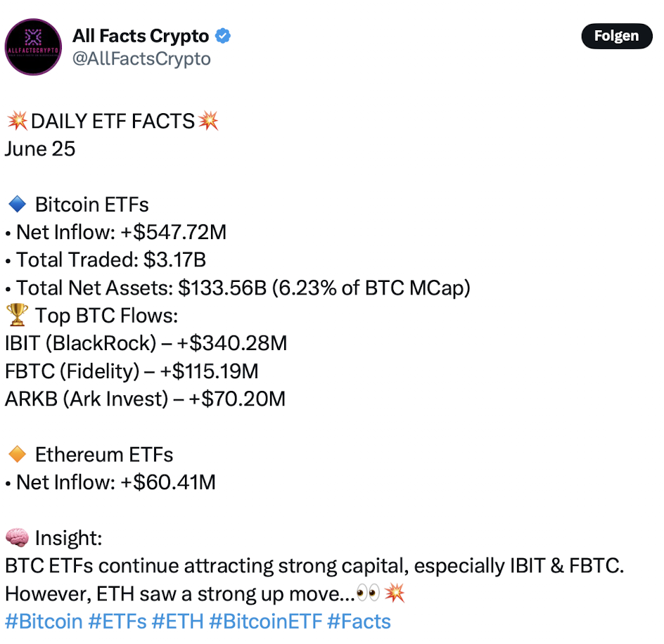Click the Total Net Assets $133.56B line
This screenshot has width=664, height=644.
tap(238, 288)
